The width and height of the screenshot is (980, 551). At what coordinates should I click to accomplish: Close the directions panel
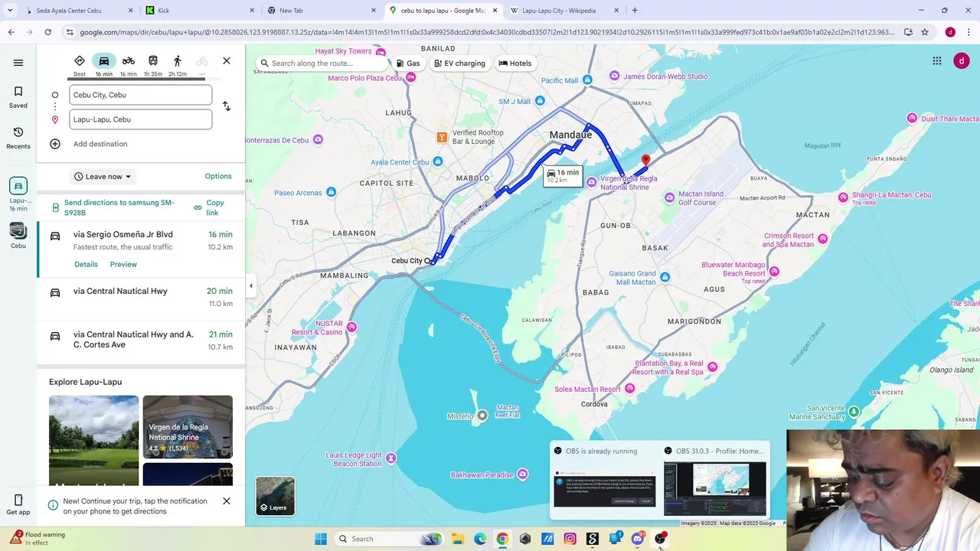click(227, 61)
